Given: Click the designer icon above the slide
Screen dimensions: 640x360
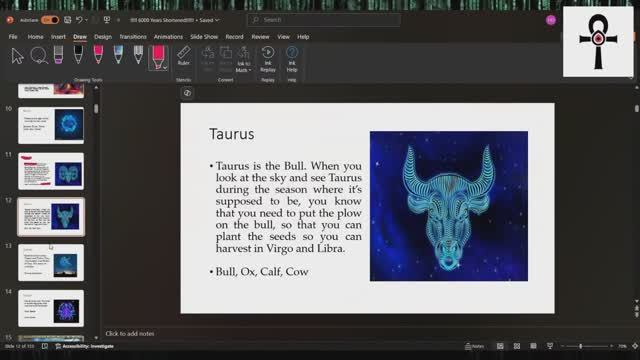Looking at the screenshot, I should [187, 93].
